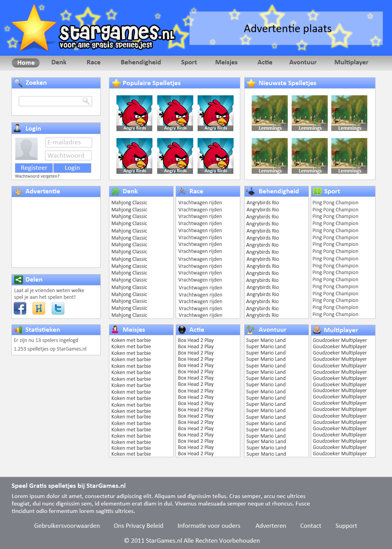This screenshot has width=392, height=549.
Task: Open the Support footer link
Action: (x=346, y=526)
